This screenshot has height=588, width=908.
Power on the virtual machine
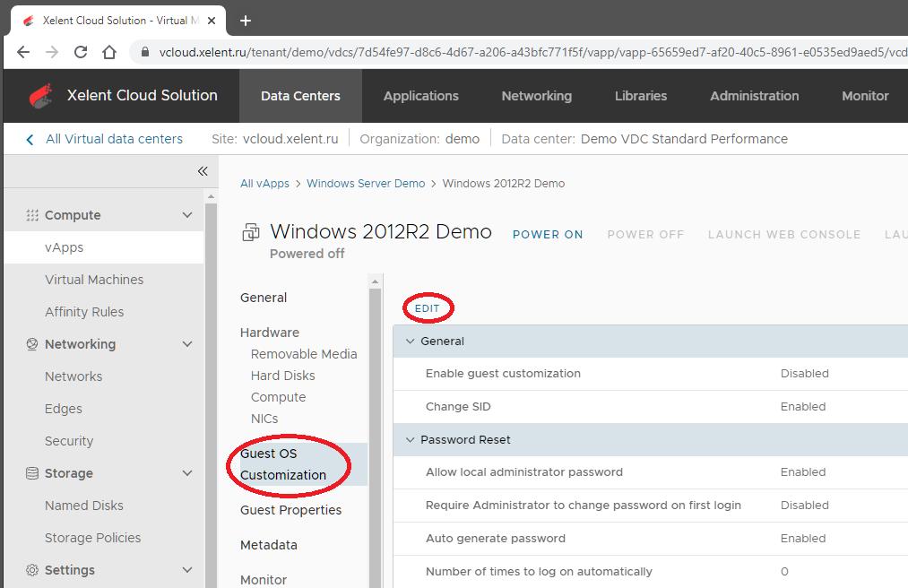(548, 235)
